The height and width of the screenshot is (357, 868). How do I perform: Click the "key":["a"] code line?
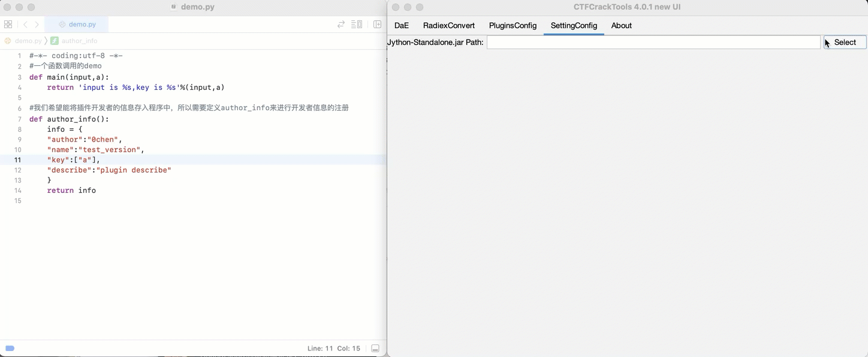(74, 160)
